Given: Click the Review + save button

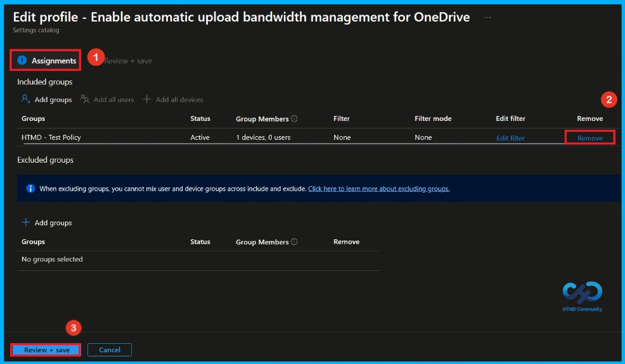Looking at the screenshot, I should pyautogui.click(x=47, y=349).
